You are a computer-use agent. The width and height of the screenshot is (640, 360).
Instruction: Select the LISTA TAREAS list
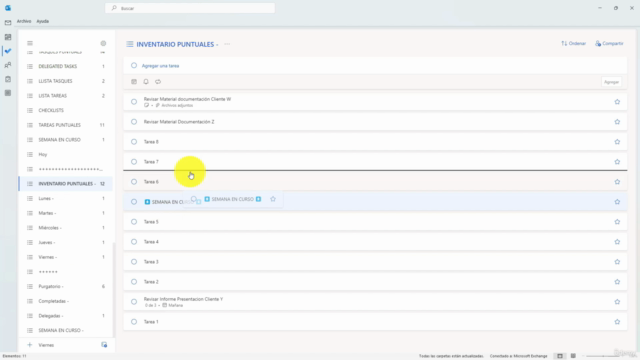pyautogui.click(x=66, y=96)
